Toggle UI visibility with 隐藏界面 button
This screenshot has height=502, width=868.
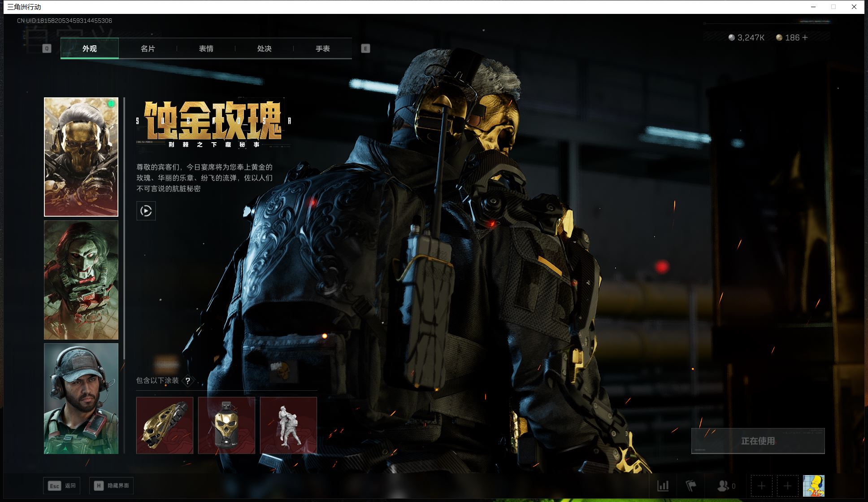[111, 485]
